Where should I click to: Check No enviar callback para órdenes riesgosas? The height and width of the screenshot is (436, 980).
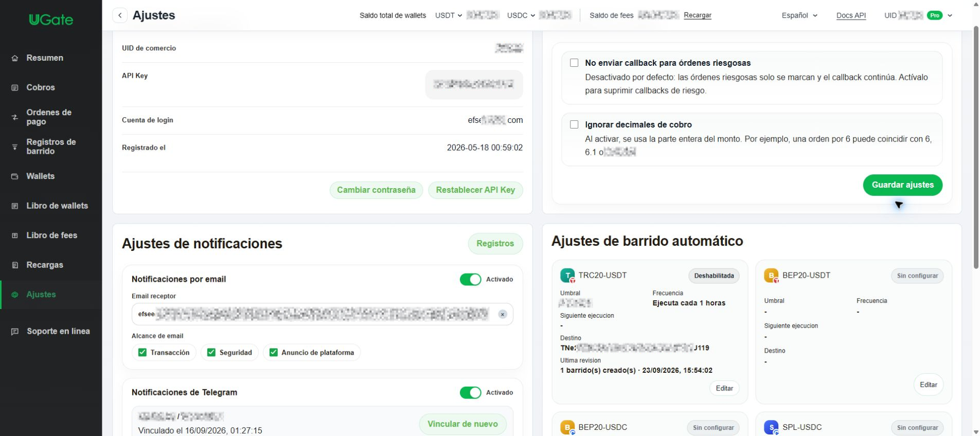(574, 63)
